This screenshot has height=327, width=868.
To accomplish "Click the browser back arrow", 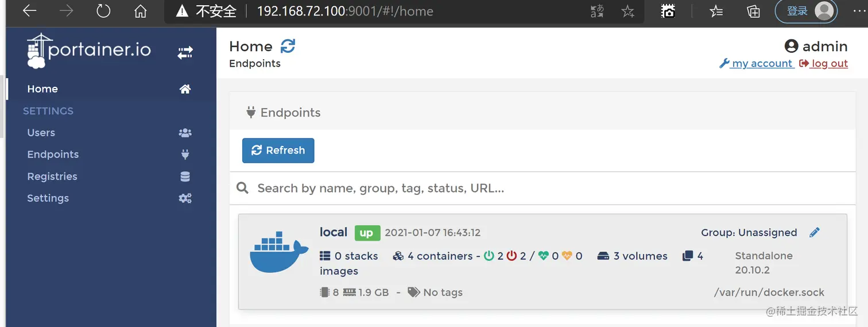I will tap(29, 11).
